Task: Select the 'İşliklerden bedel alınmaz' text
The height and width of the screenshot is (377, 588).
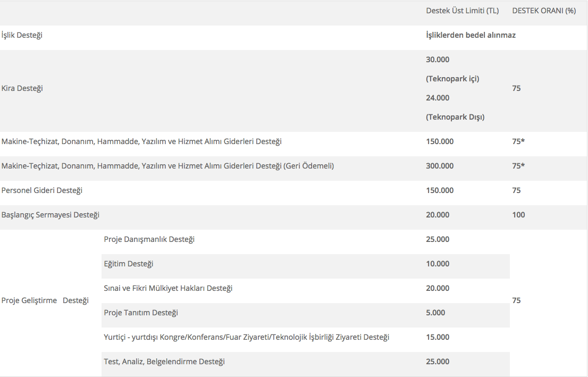Action: [x=471, y=35]
